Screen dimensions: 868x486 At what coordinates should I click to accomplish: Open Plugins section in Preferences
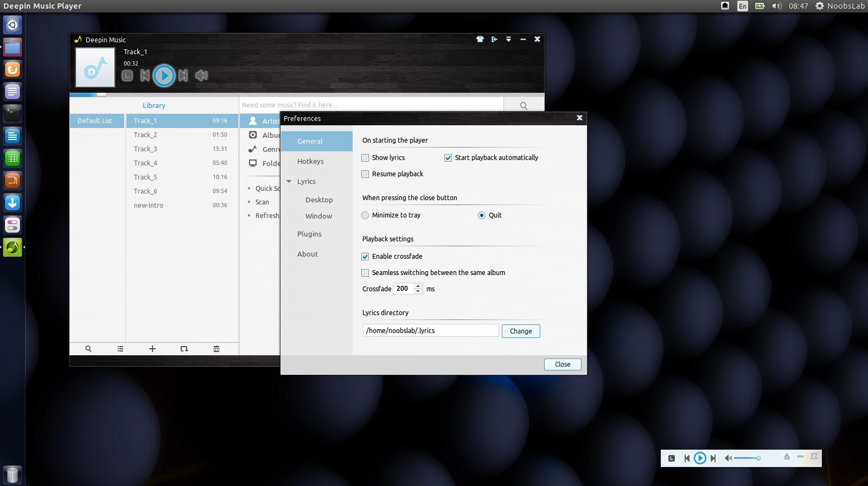coord(309,234)
